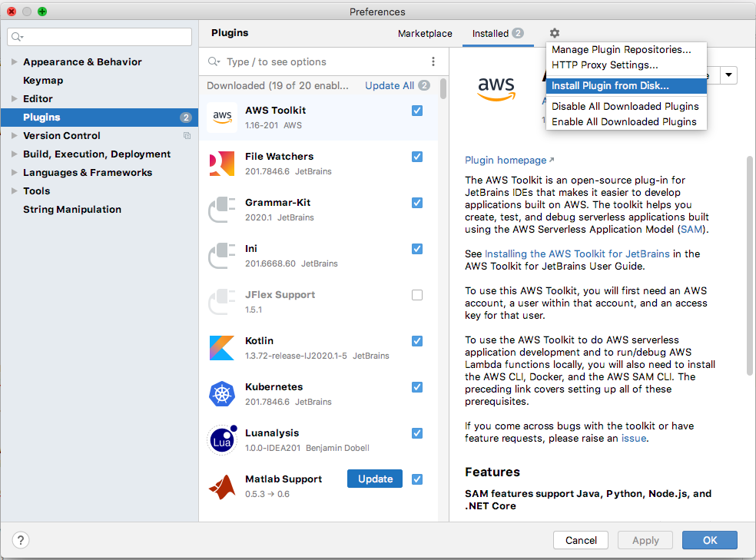
Task: Click the gear icon beside Installed tab
Action: (x=555, y=33)
